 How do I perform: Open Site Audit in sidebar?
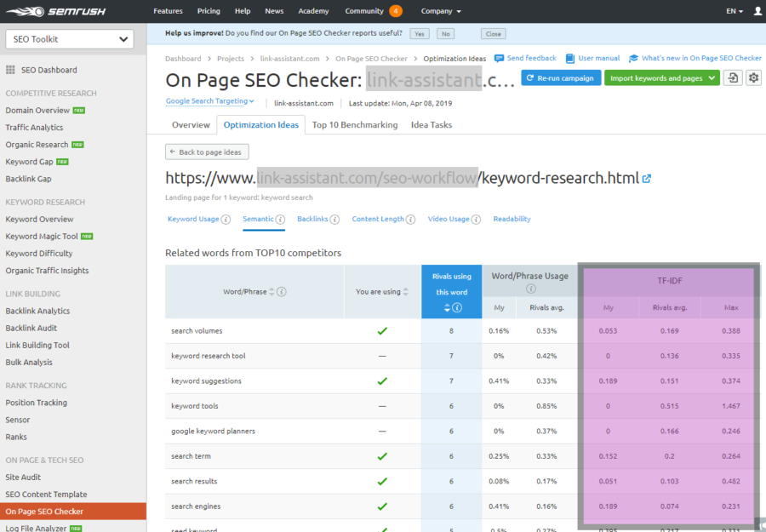tap(23, 478)
